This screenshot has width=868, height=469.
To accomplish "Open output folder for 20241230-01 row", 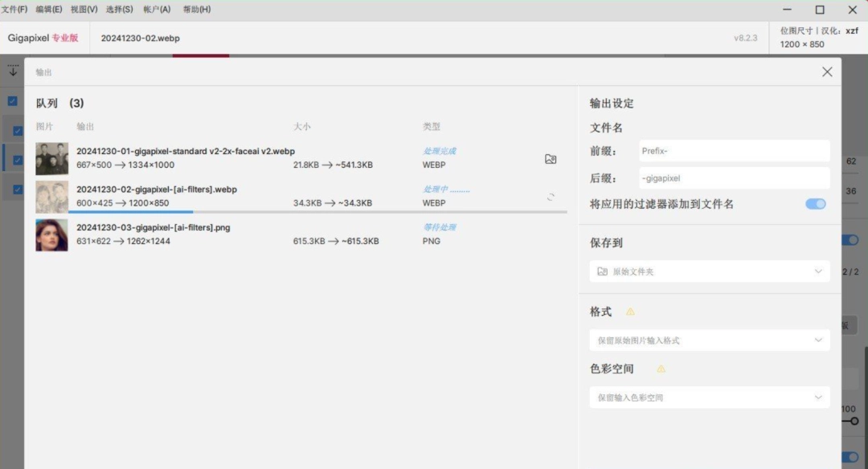I will pos(551,159).
